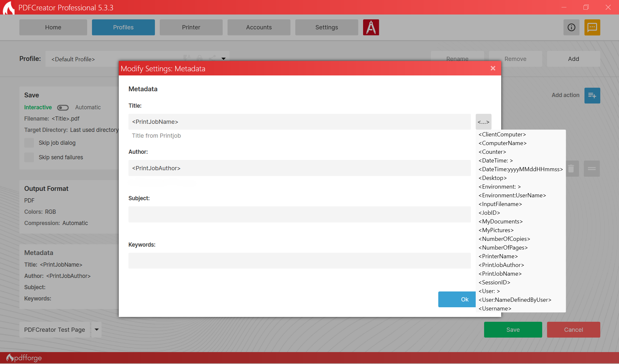Open the feedback chat icon button
This screenshot has height=364, width=619.
(x=592, y=27)
